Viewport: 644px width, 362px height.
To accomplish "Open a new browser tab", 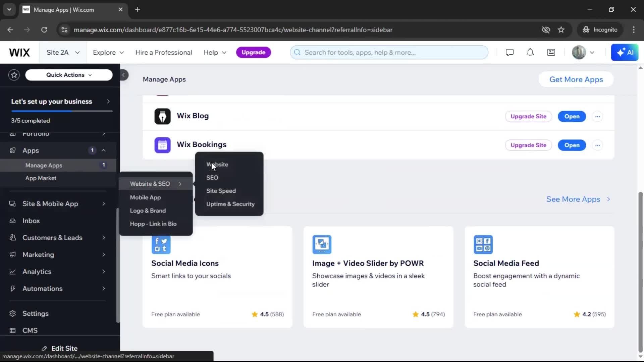I will [138, 10].
